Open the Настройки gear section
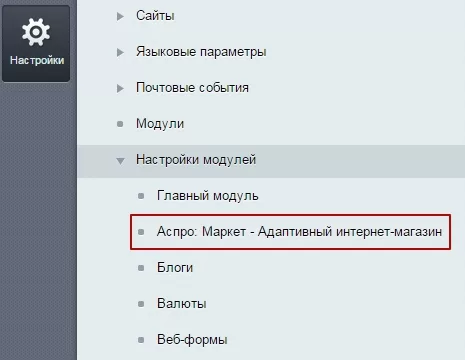Image resolution: width=465 pixels, height=360 pixels. pyautogui.click(x=36, y=43)
